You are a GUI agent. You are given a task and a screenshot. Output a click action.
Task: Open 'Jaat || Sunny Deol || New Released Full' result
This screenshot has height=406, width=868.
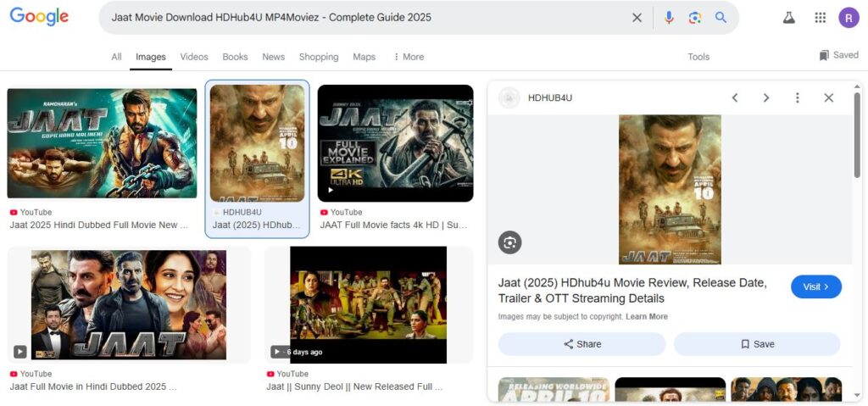tap(354, 387)
